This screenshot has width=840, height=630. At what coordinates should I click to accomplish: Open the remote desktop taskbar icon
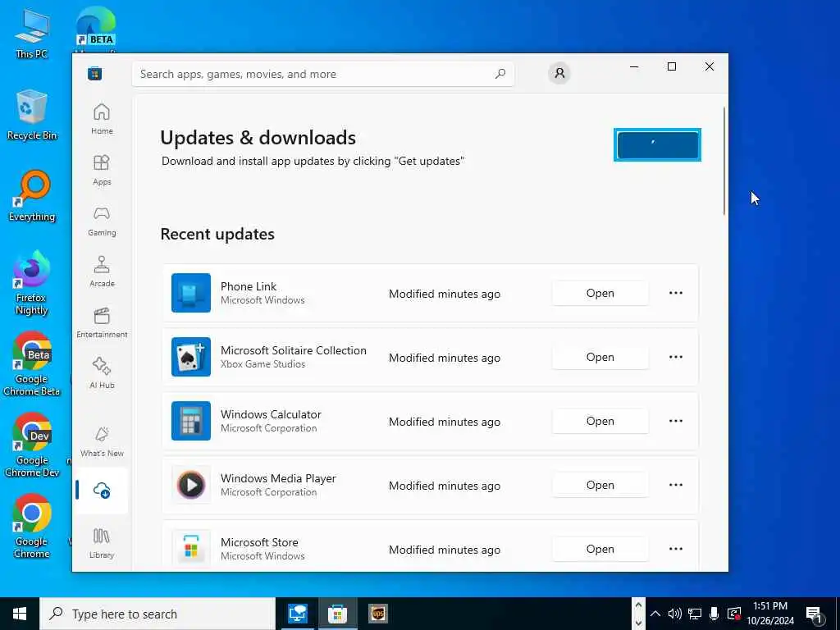coord(297,614)
